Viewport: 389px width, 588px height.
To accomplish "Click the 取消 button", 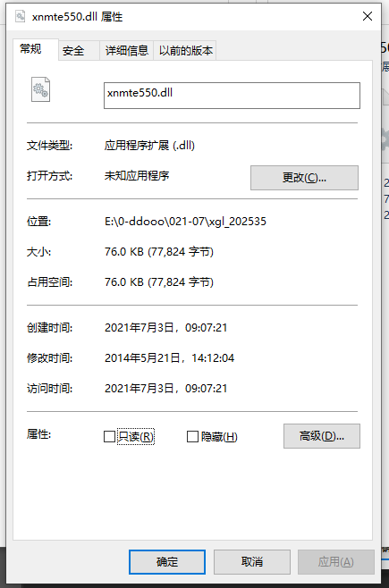I will [251, 562].
